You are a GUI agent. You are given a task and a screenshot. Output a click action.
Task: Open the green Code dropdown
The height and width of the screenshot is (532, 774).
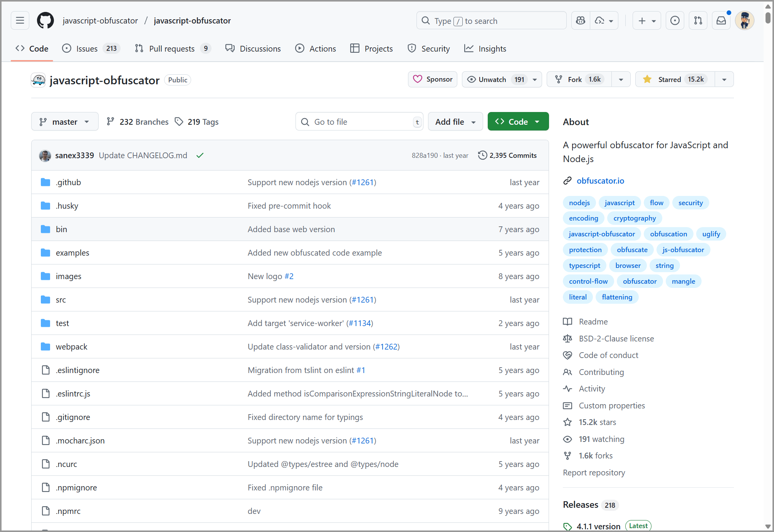[518, 122]
